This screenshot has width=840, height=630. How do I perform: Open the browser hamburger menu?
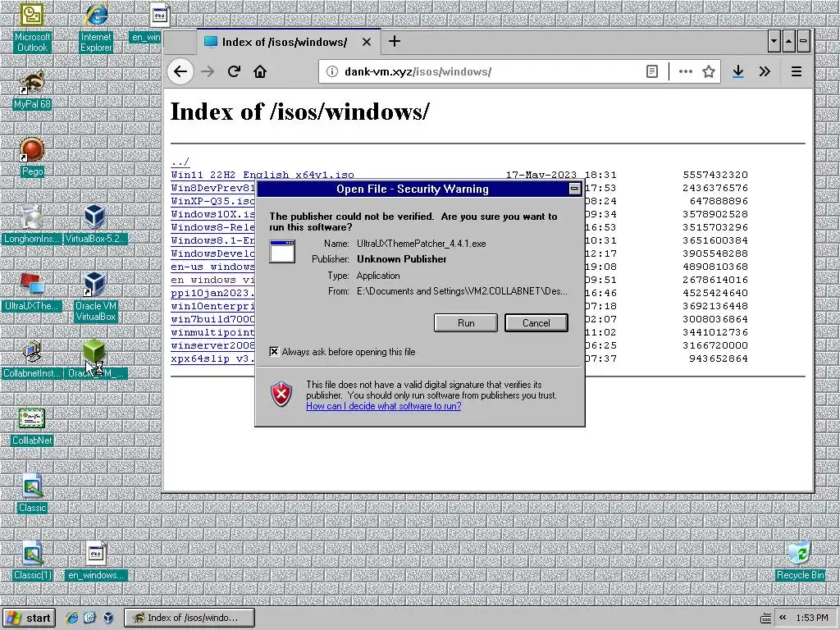(x=796, y=71)
